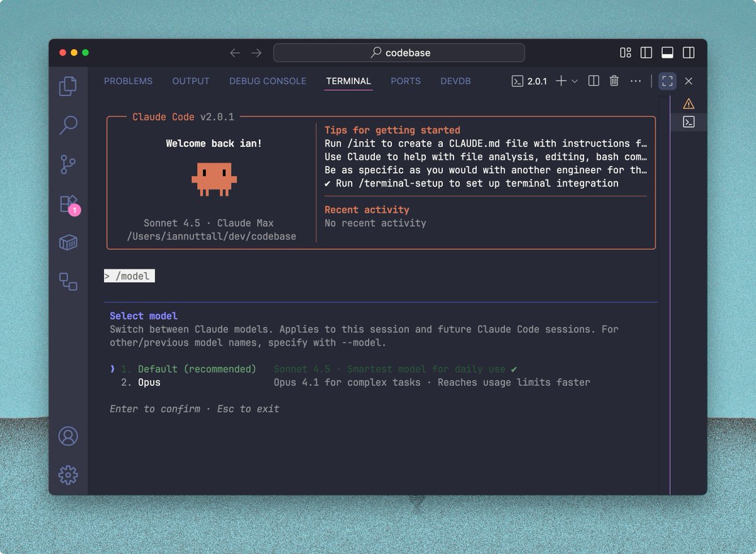
Task: Go back with the left arrow
Action: click(x=235, y=53)
